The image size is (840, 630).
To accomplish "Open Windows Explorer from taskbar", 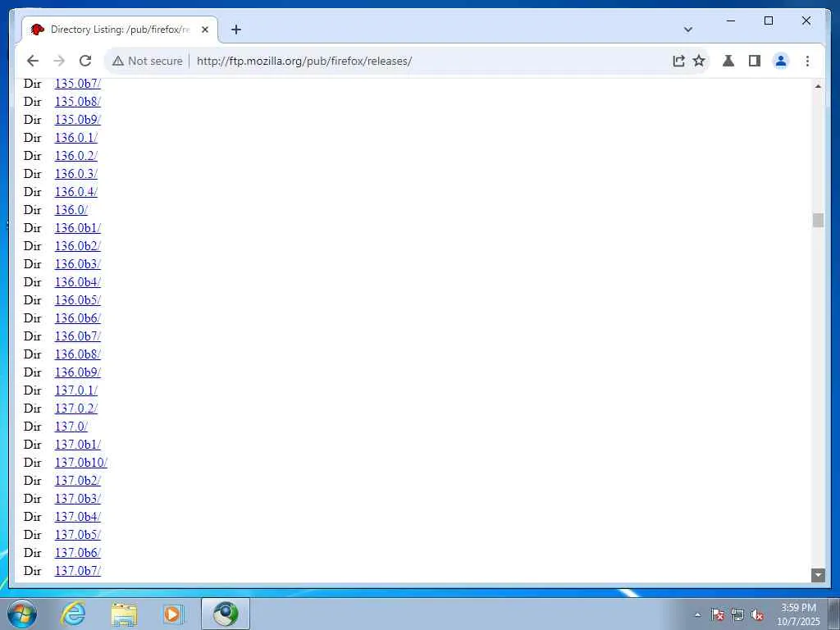I will pos(124,614).
